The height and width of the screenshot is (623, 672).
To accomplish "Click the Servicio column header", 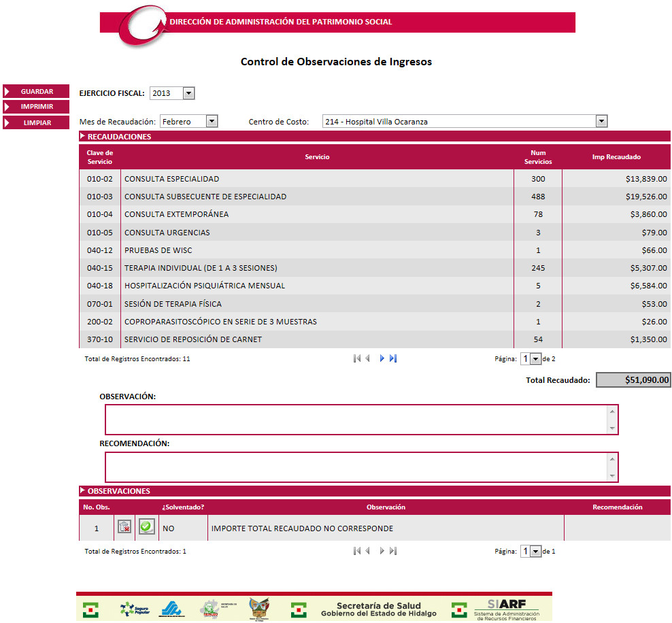I will (x=317, y=157).
